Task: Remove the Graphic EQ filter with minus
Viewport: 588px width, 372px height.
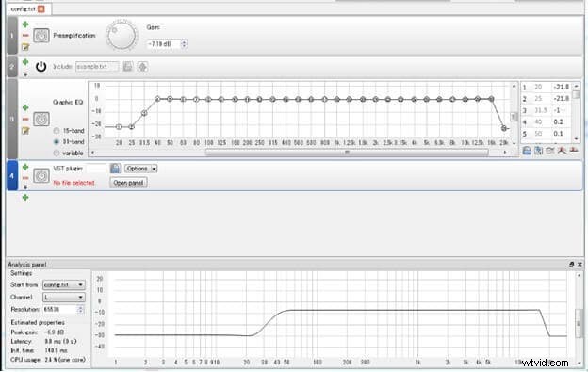Action: (x=25, y=119)
